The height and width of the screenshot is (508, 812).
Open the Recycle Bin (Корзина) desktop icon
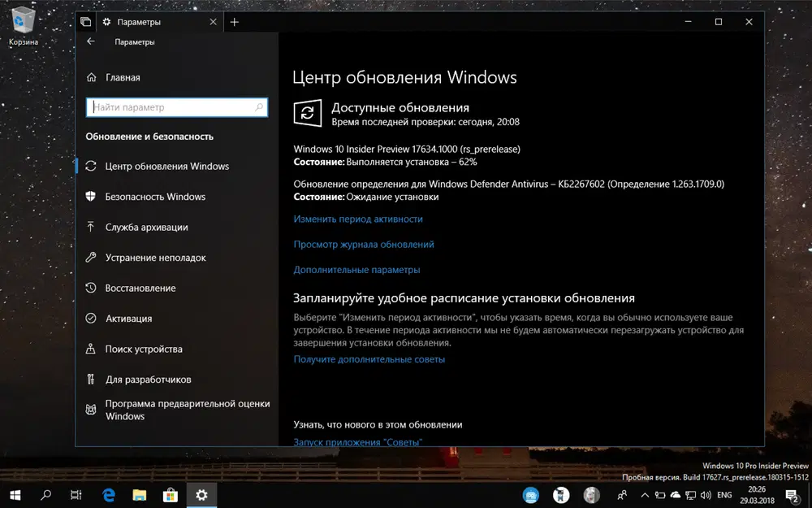click(24, 26)
